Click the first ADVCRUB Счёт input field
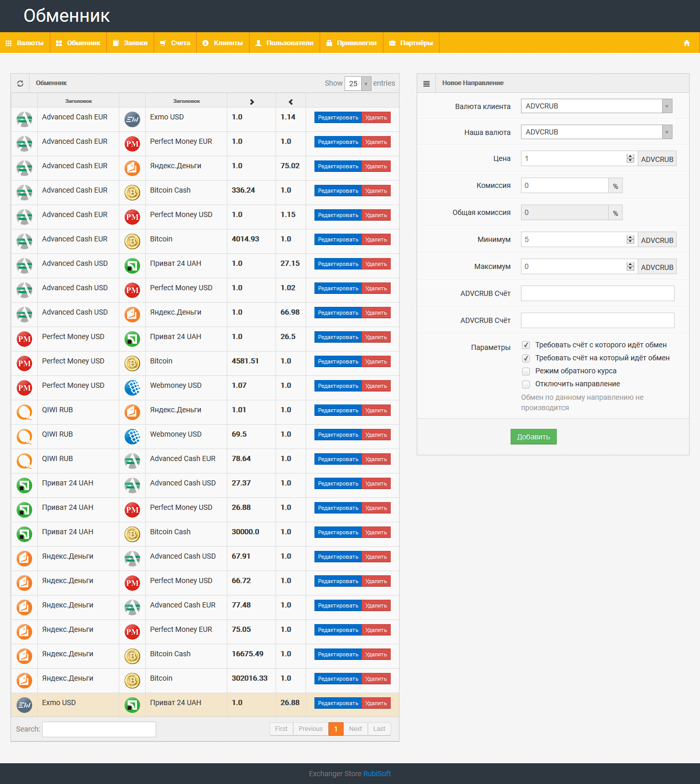 (x=598, y=293)
